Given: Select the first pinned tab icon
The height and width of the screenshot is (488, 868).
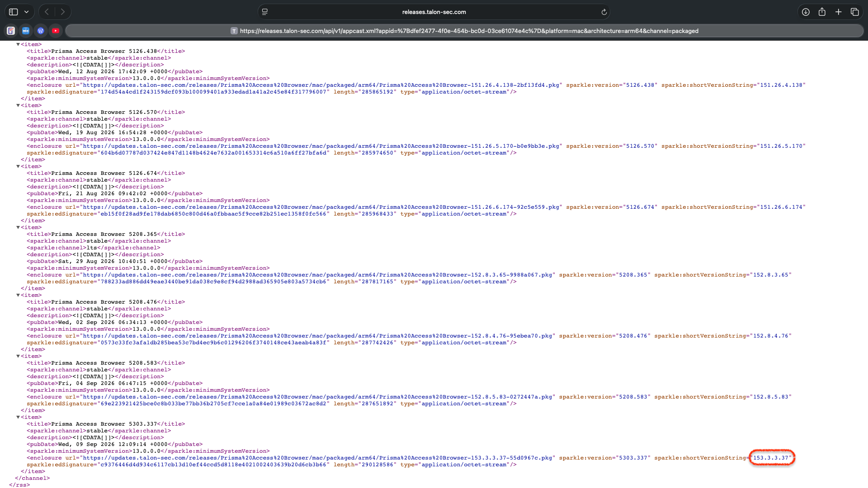Looking at the screenshot, I should pos(11,31).
